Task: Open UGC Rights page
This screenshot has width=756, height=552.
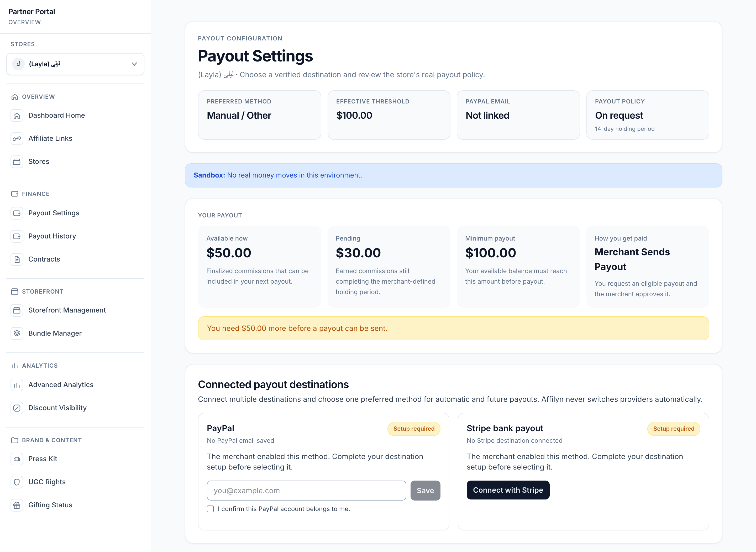Action: 75,482
